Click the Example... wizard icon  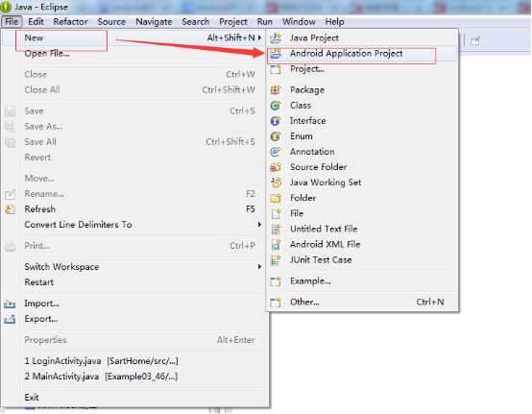pos(276,281)
